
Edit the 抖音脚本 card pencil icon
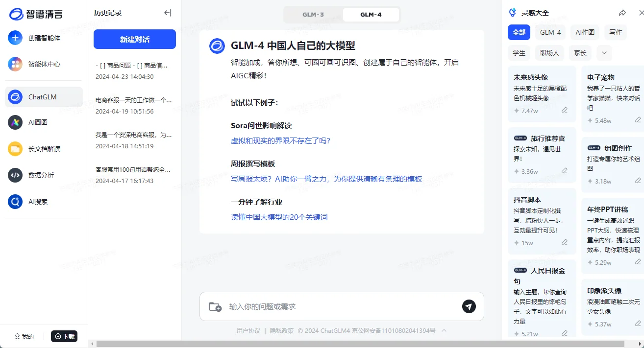pos(565,242)
